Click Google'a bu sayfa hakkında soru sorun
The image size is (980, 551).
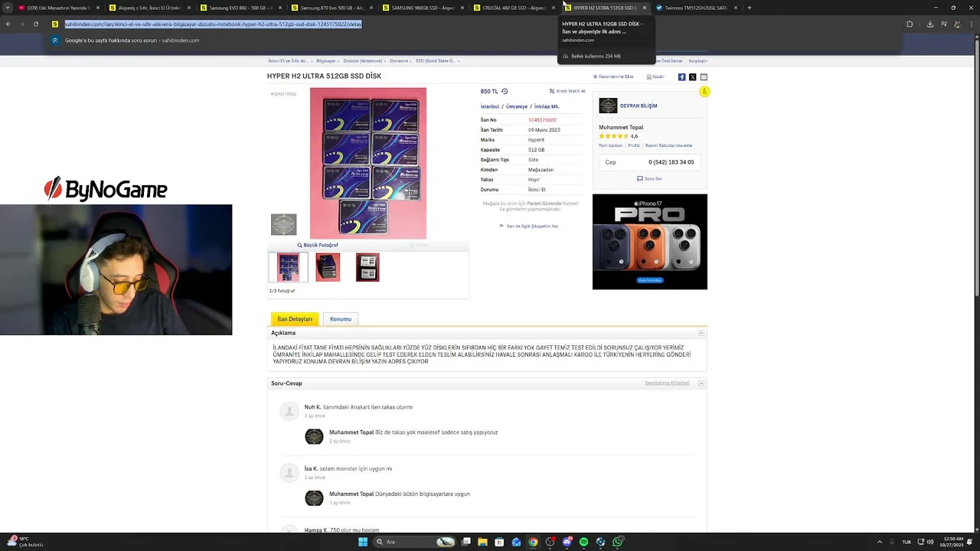[x=125, y=40]
